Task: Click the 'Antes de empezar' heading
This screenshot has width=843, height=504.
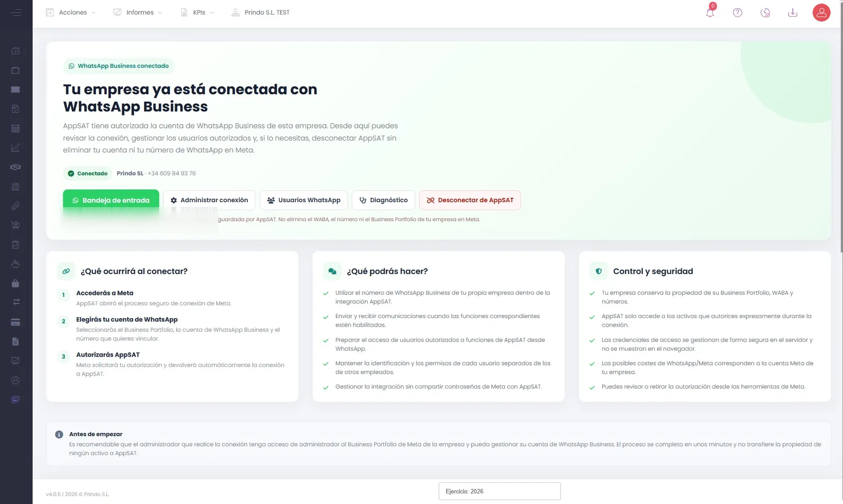Action: [x=96, y=434]
